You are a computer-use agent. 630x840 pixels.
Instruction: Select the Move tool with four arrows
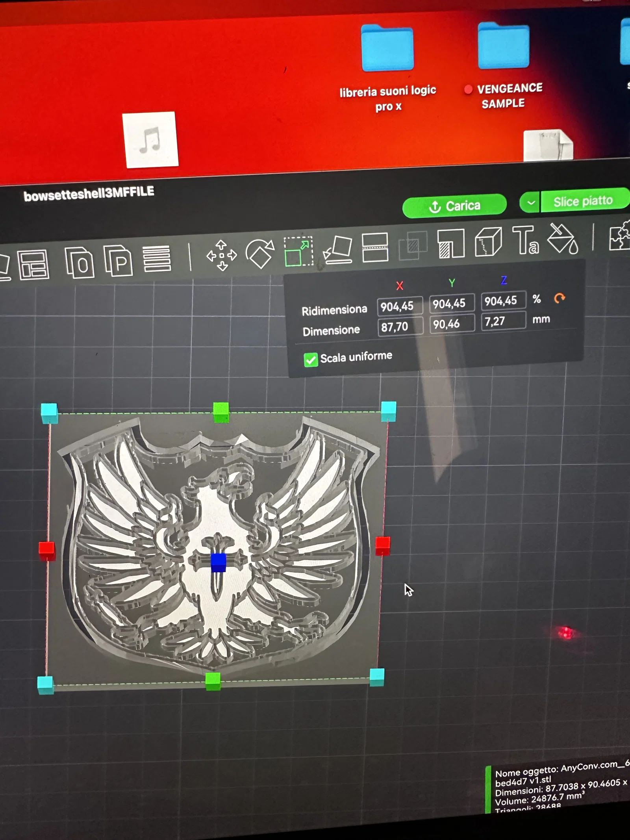(222, 256)
